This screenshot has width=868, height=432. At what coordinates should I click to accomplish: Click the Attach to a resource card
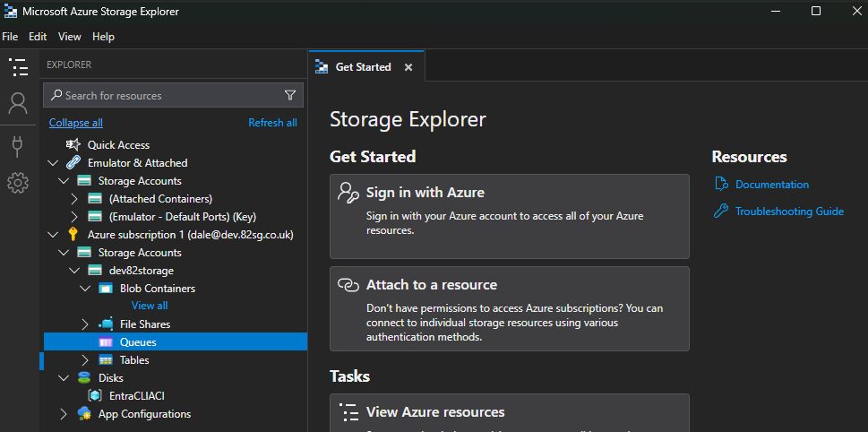pyautogui.click(x=510, y=309)
